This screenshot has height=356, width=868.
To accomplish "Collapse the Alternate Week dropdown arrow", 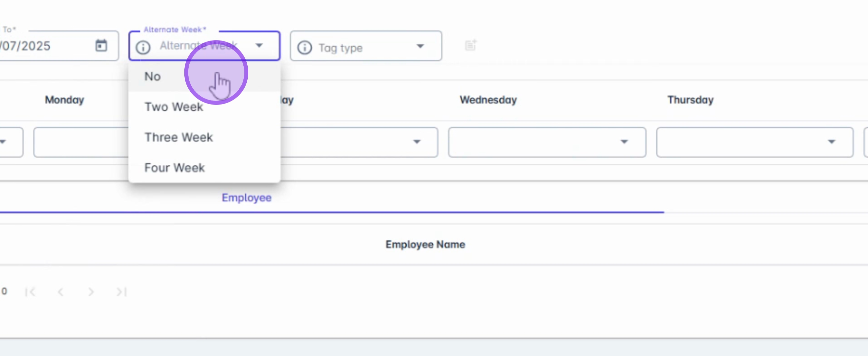I will tap(259, 45).
